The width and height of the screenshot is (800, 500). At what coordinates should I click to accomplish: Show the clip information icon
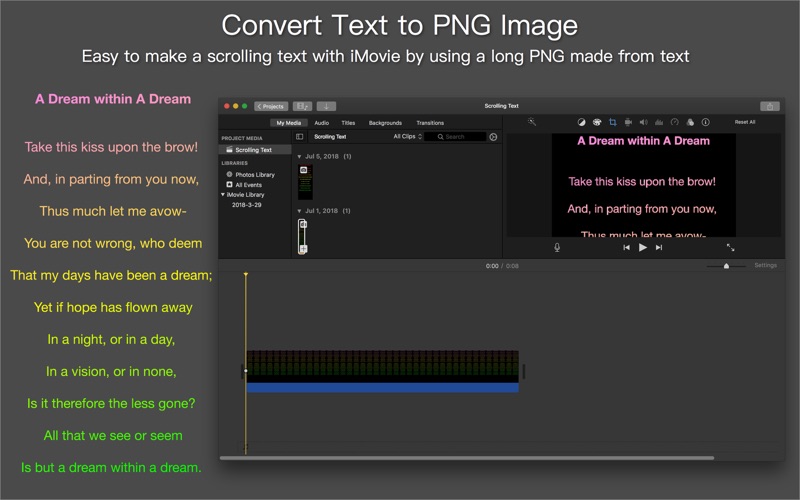[706, 122]
